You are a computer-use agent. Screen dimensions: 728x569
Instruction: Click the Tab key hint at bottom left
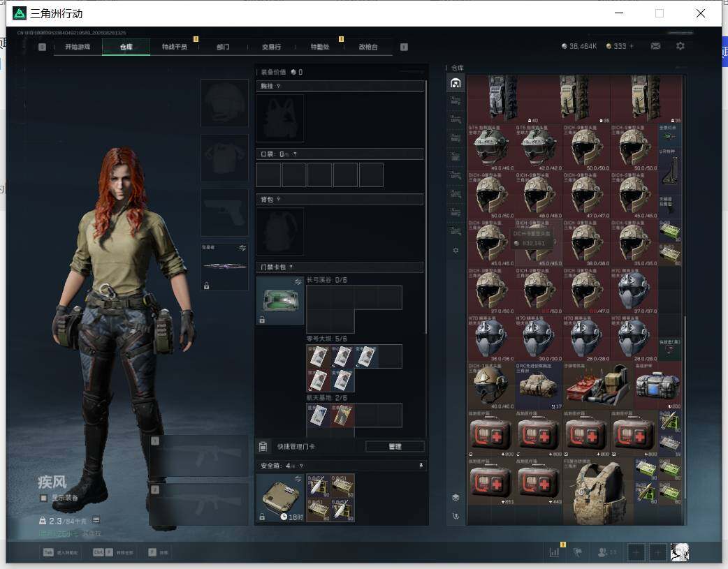[48, 552]
